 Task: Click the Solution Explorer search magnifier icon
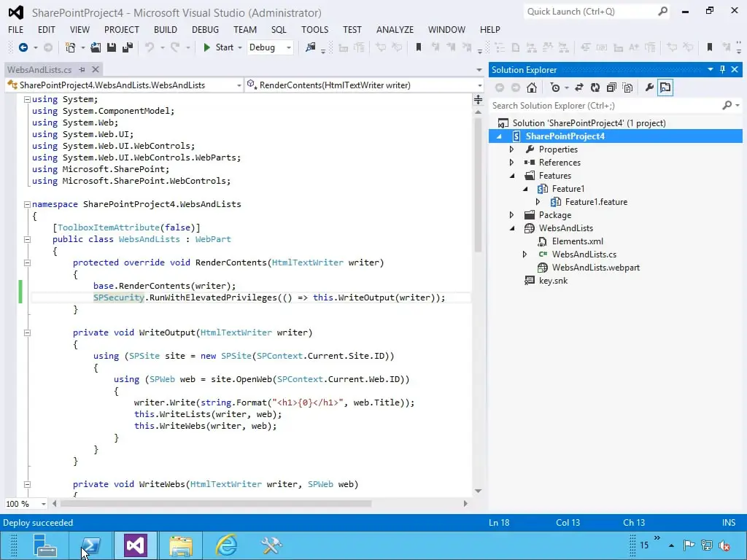(x=727, y=105)
